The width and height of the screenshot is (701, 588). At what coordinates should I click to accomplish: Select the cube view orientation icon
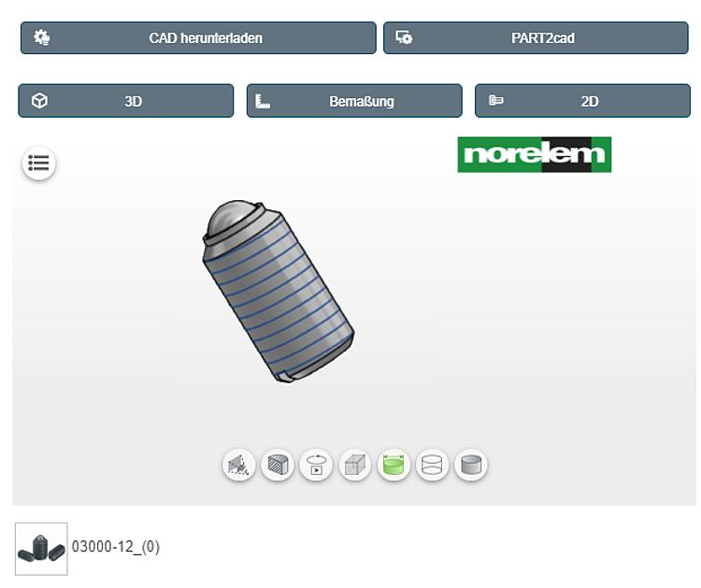[355, 465]
